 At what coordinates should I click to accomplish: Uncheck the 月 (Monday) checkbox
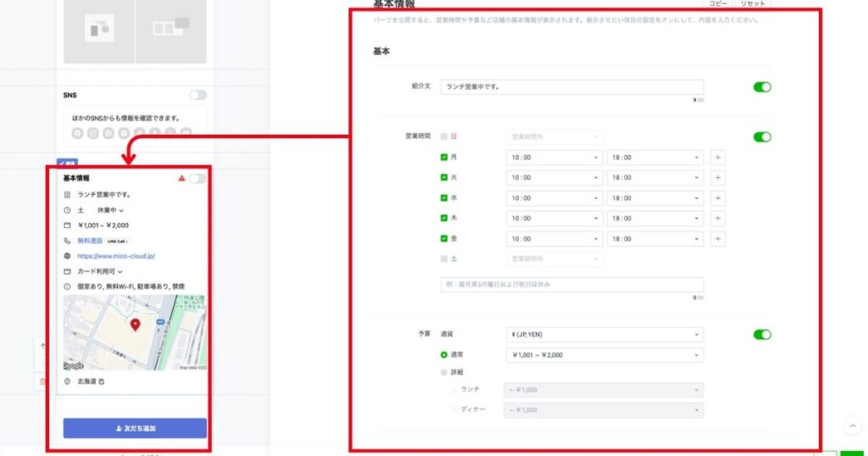point(444,157)
